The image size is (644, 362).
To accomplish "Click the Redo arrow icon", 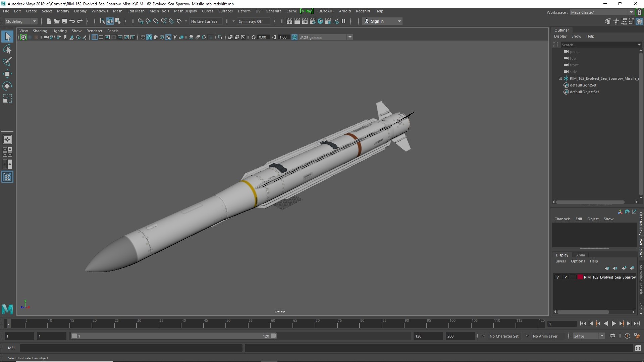I will tap(80, 21).
